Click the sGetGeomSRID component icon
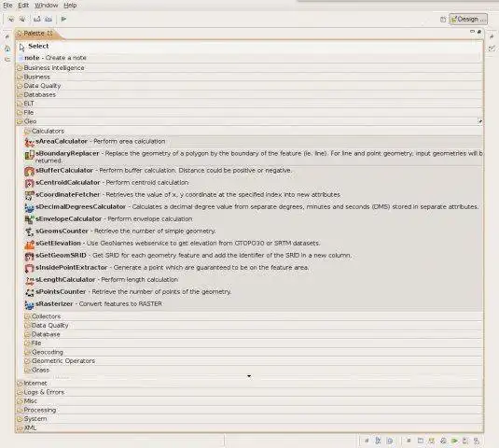 tap(29, 257)
